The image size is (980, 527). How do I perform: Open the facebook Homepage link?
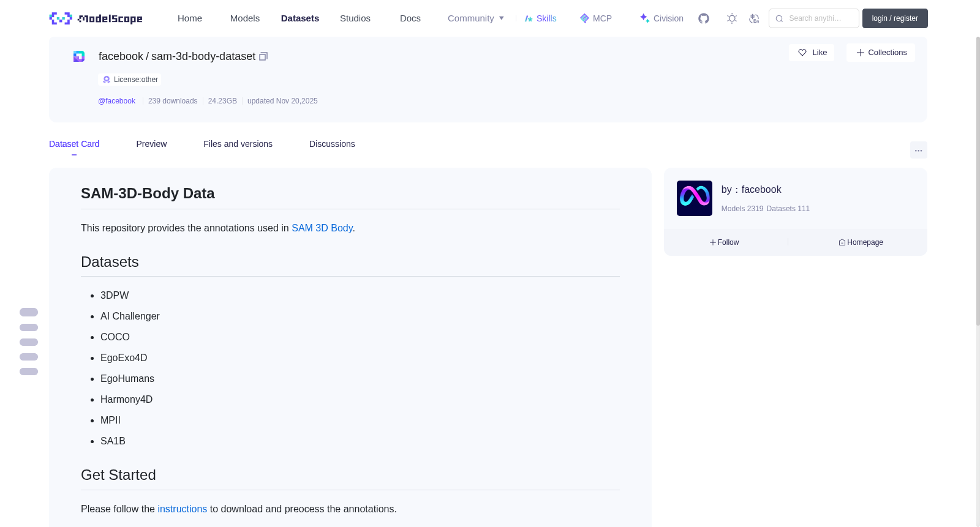[x=861, y=242]
